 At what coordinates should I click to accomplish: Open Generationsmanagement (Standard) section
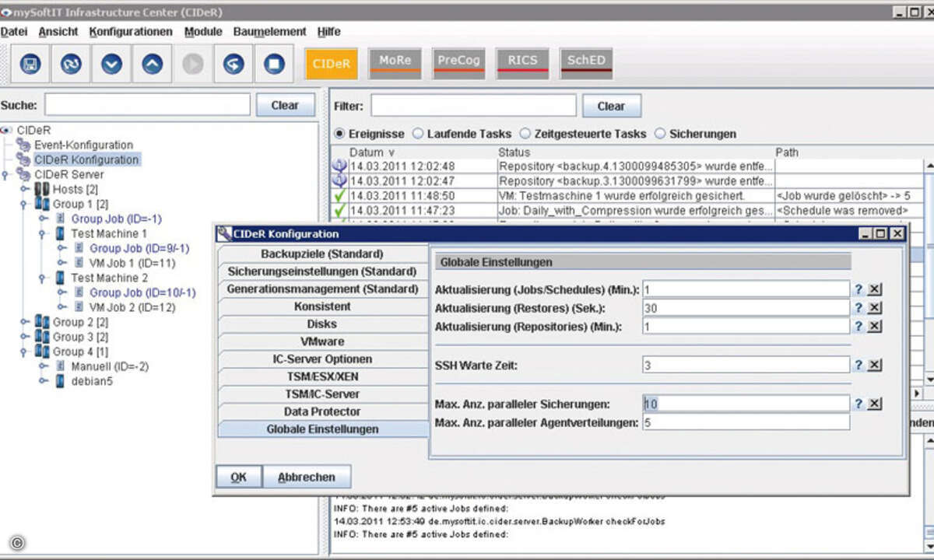pos(322,289)
